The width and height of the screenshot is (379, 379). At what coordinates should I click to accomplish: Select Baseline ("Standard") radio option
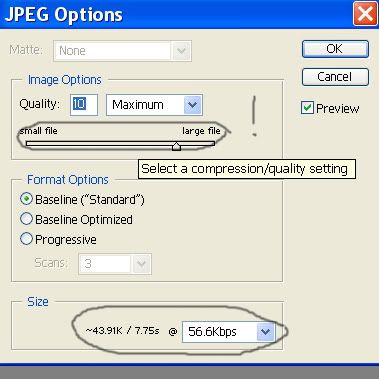coord(82,199)
